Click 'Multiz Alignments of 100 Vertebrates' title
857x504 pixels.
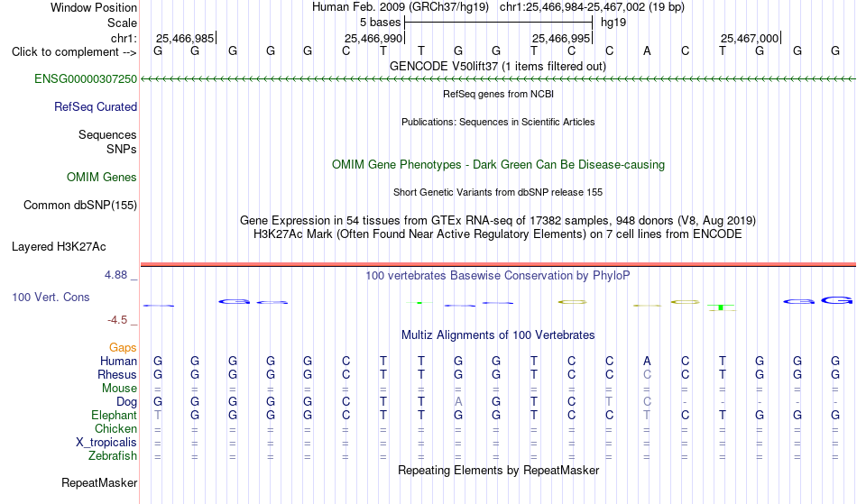498,334
